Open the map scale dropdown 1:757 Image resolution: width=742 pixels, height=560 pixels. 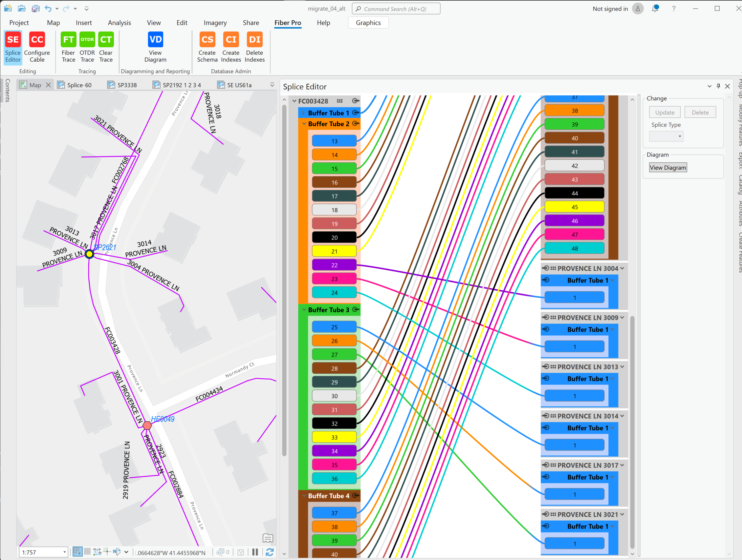(x=64, y=552)
